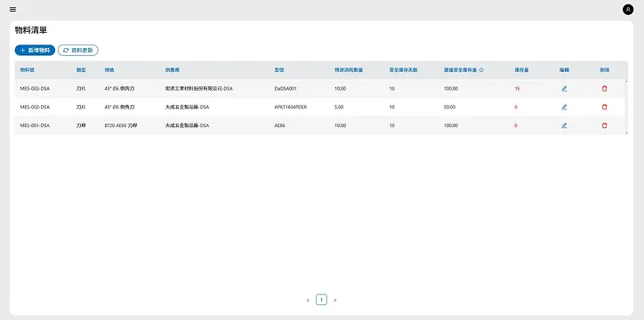The image size is (644, 321).
Task: Click the 刀桿 type cell
Action: coord(81,125)
